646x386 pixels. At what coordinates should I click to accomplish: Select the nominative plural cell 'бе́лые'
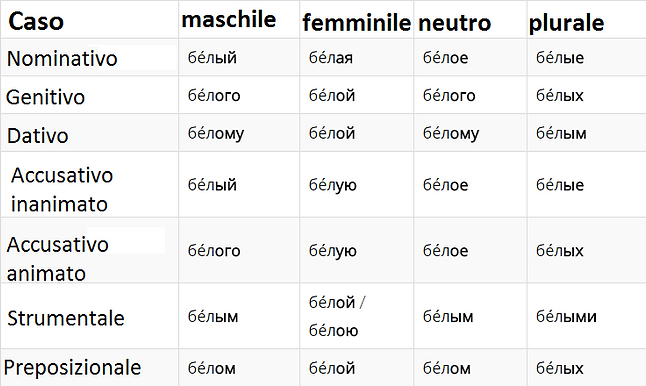pos(560,58)
